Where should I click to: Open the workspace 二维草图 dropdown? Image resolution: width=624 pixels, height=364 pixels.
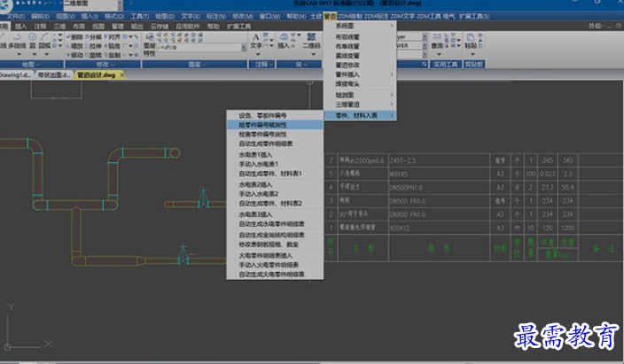pyautogui.click(x=120, y=4)
